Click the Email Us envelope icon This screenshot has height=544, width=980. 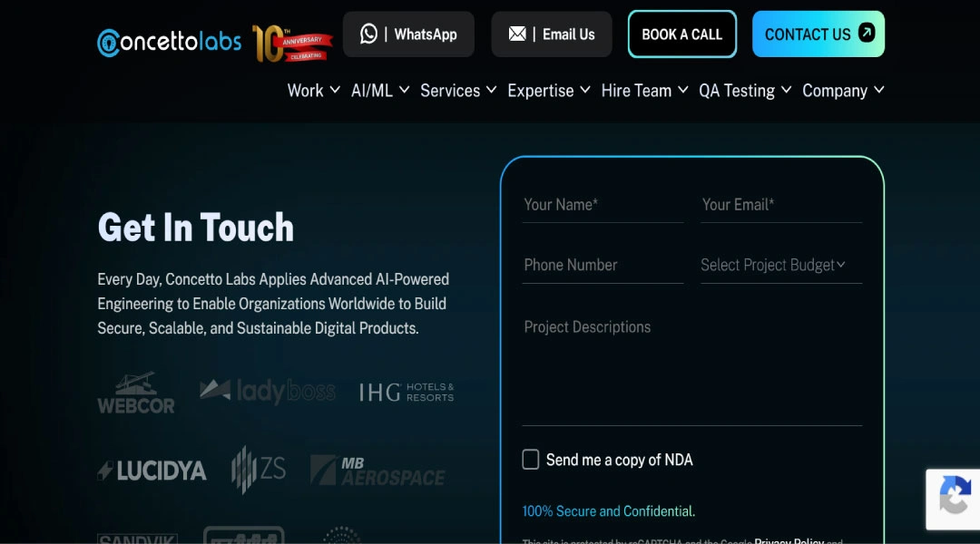517,34
